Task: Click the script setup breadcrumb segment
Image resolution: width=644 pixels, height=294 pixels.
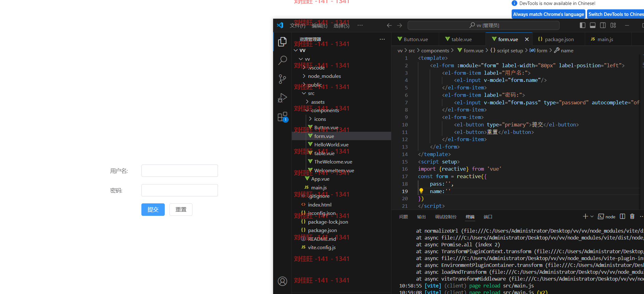Action: point(507,50)
